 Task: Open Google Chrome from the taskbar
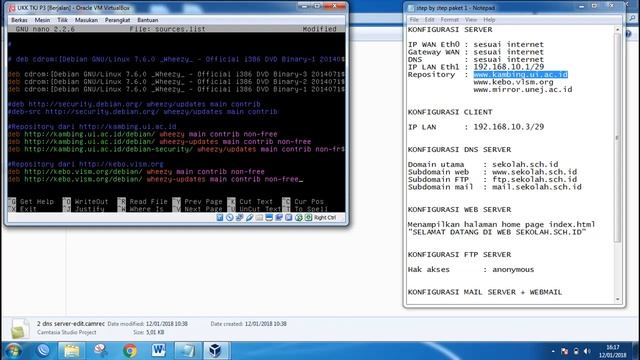(x=130, y=351)
